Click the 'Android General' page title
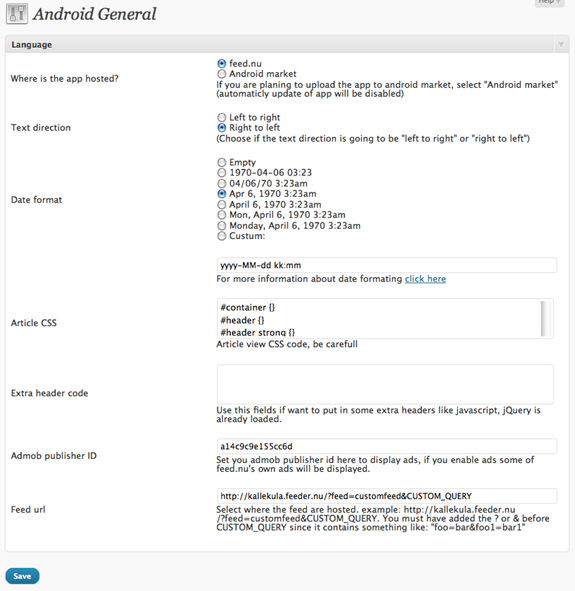The image size is (575, 591). click(x=94, y=14)
